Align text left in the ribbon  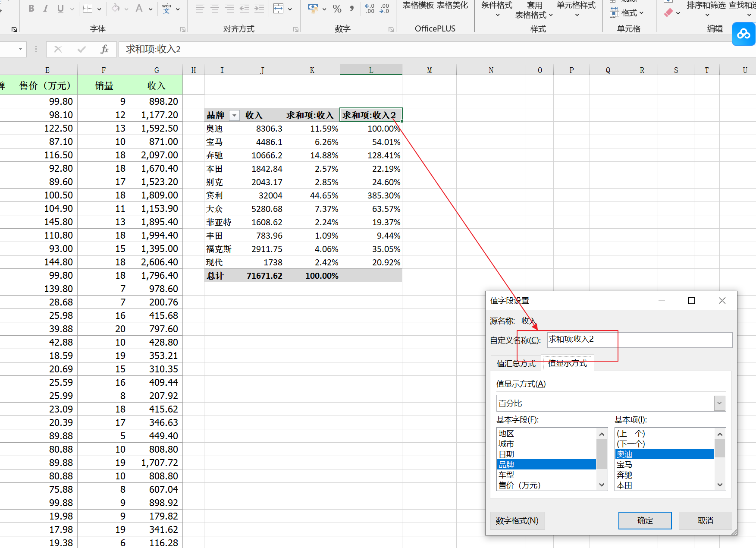point(200,9)
